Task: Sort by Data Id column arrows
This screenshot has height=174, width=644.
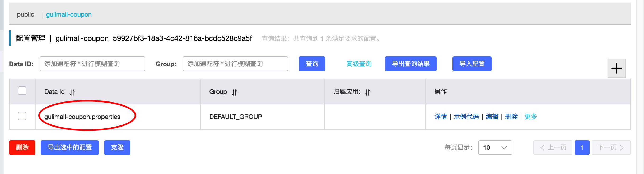Action: click(72, 92)
